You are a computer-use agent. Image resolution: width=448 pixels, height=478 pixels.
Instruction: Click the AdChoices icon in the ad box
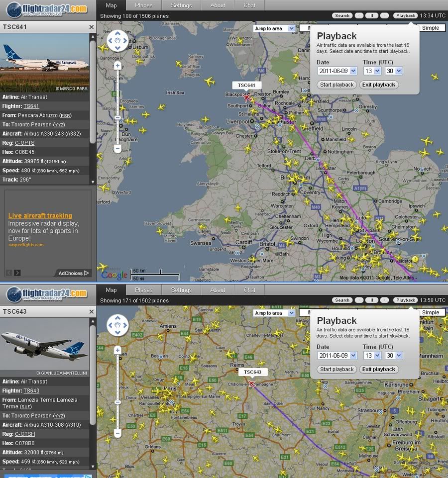coord(87,273)
